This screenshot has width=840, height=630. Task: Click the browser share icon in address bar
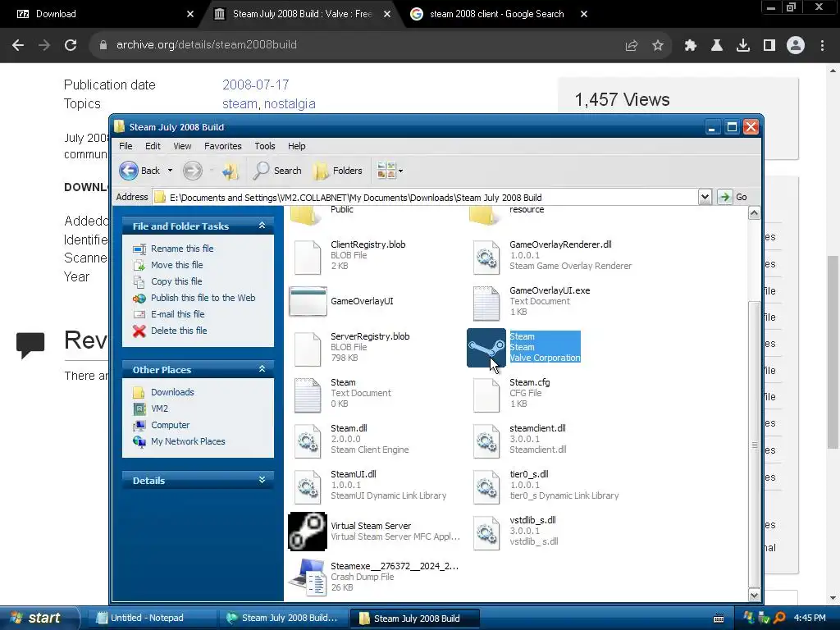pos(632,45)
